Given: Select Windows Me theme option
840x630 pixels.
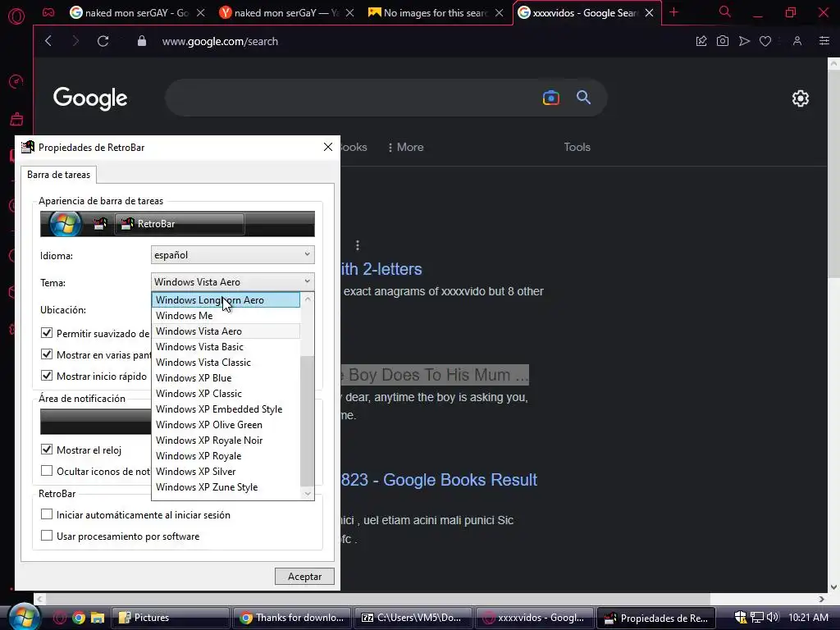Looking at the screenshot, I should coord(226,316).
